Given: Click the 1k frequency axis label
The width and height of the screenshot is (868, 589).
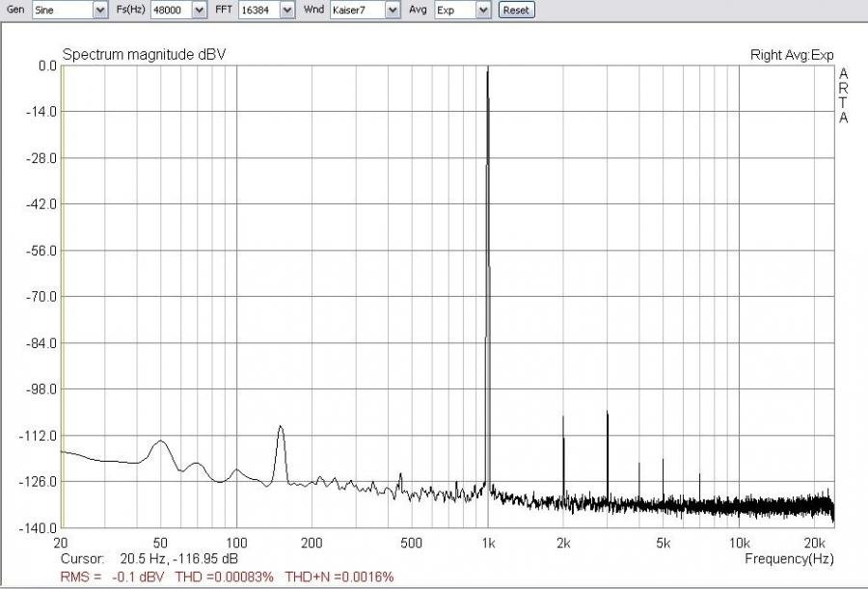Looking at the screenshot, I should pyautogui.click(x=488, y=543).
